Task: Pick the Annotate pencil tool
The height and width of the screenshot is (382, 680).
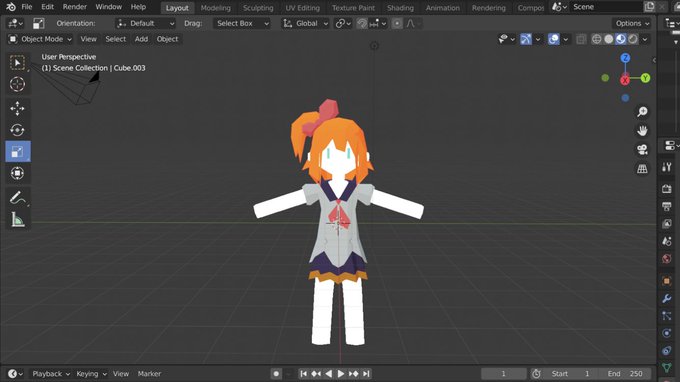Action: 17,198
